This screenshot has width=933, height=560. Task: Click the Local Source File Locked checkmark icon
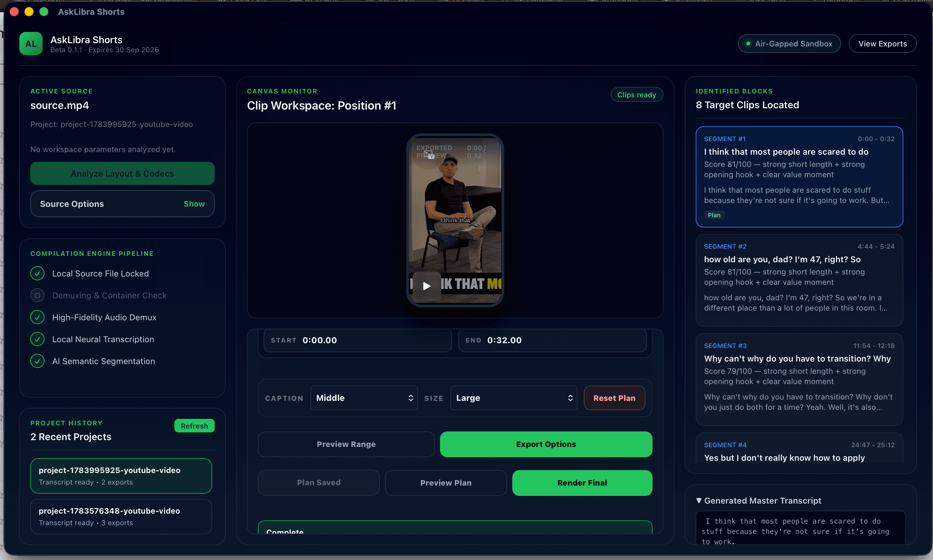coord(37,273)
